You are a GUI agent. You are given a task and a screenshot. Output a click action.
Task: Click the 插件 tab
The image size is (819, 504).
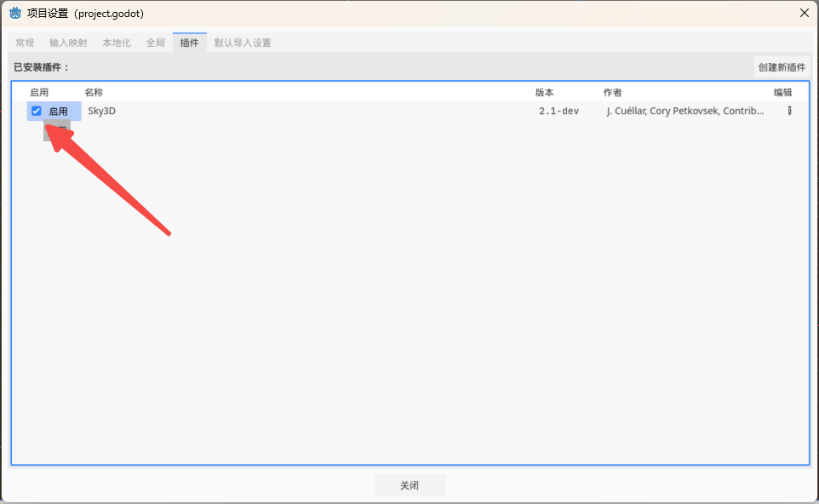(189, 43)
